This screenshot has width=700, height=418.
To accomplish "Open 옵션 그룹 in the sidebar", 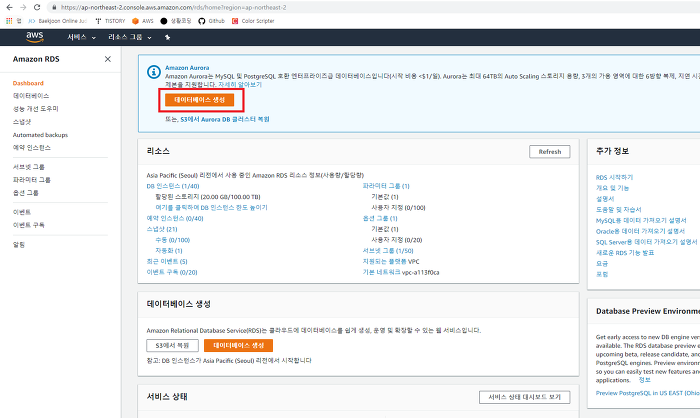I will tap(25, 193).
